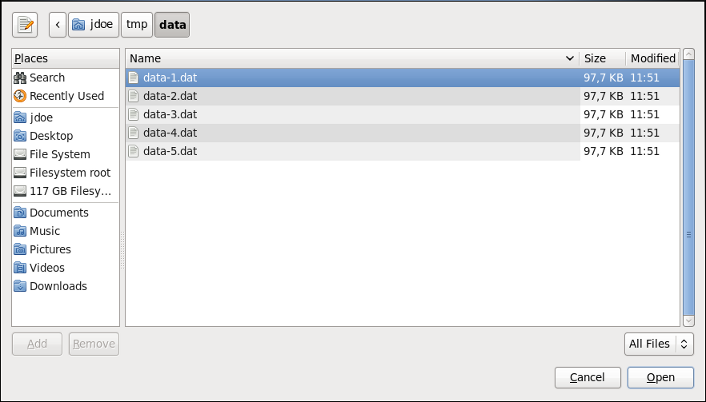This screenshot has height=402, width=706.
Task: Select the data path button
Action: tap(172, 25)
